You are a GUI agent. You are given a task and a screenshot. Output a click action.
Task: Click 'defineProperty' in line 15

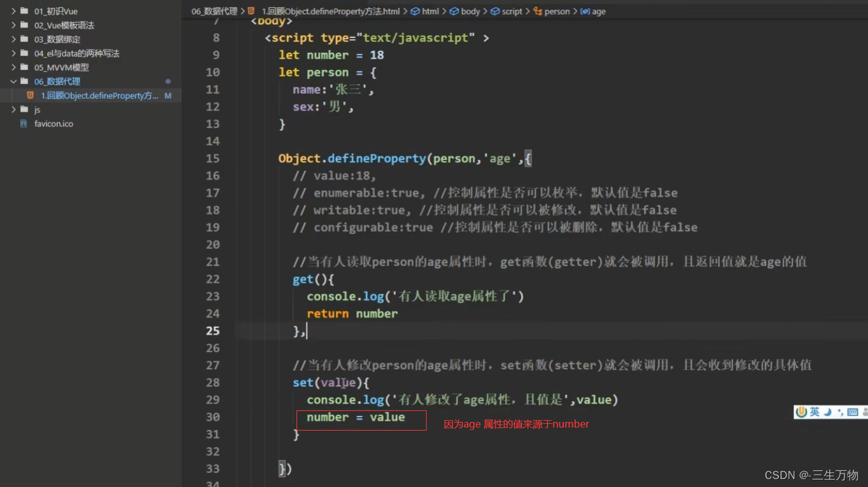tap(376, 158)
